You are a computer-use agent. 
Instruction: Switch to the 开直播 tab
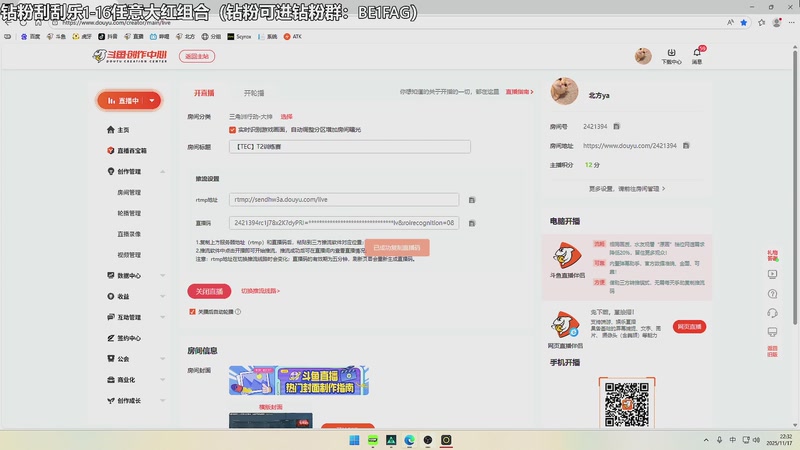(x=204, y=93)
